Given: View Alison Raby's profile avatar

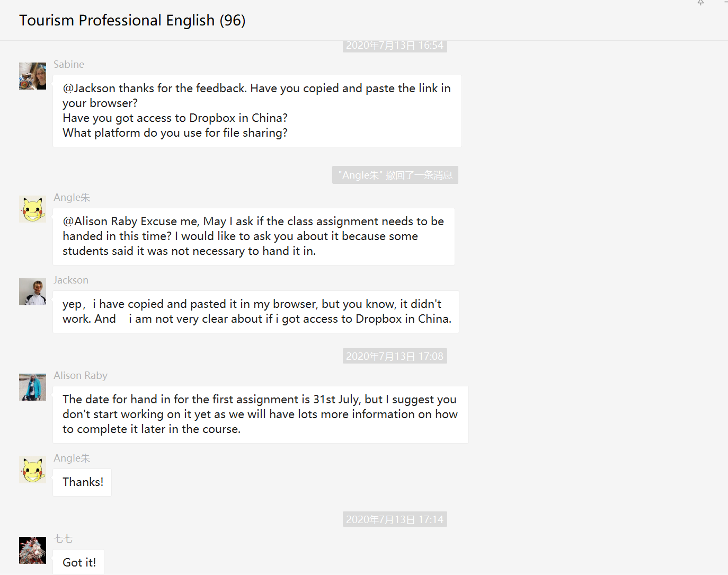Looking at the screenshot, I should pos(32,387).
